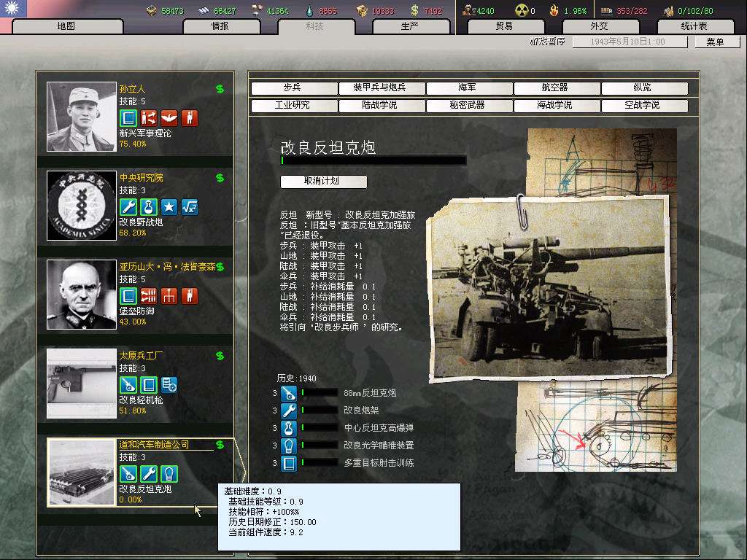
Task: Click the manpower soldier icon
Action: coord(469,10)
